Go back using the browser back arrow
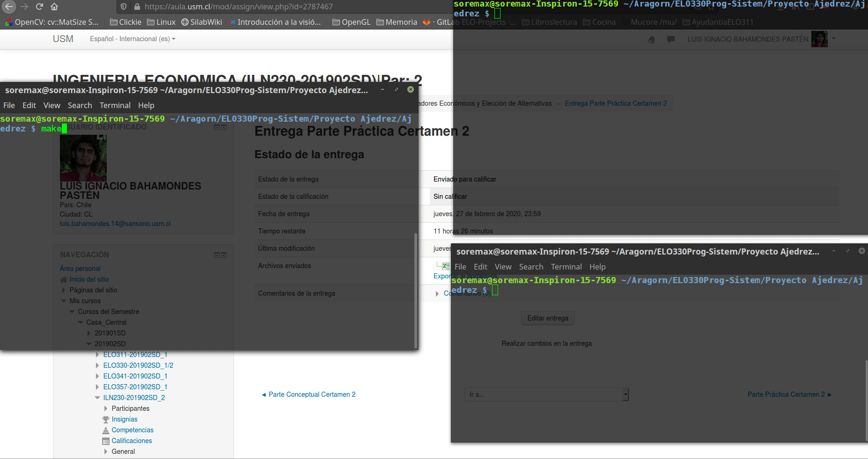The height and width of the screenshot is (459, 868). 9,7
